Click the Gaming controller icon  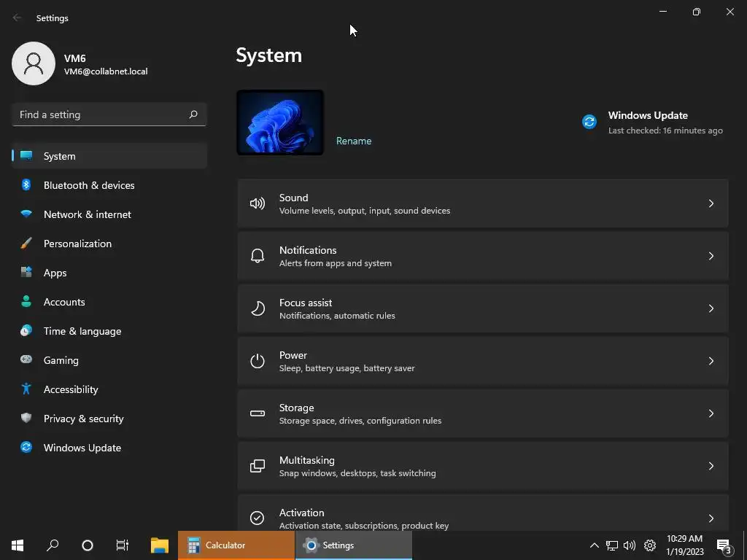26,359
